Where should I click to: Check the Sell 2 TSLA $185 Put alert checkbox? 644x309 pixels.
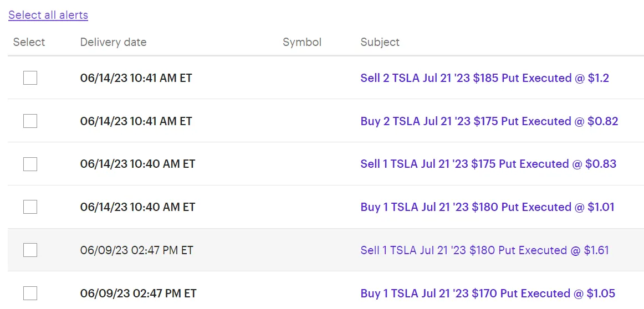(30, 78)
